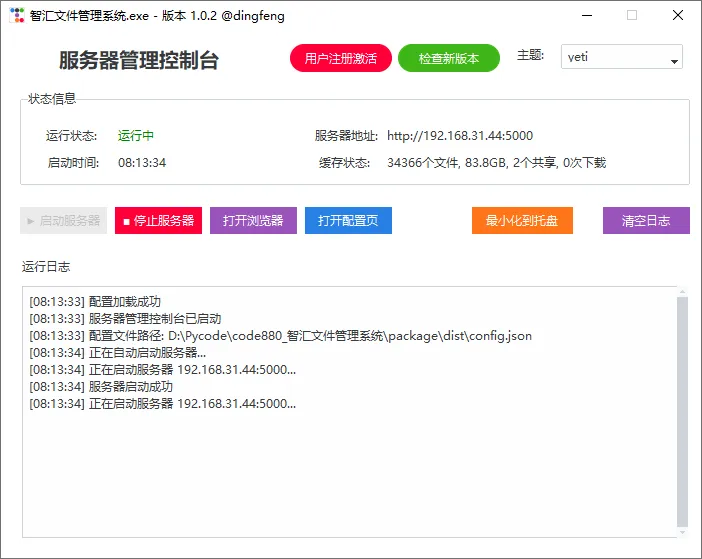Minimize the window
The height and width of the screenshot is (559, 702).
(x=587, y=15)
